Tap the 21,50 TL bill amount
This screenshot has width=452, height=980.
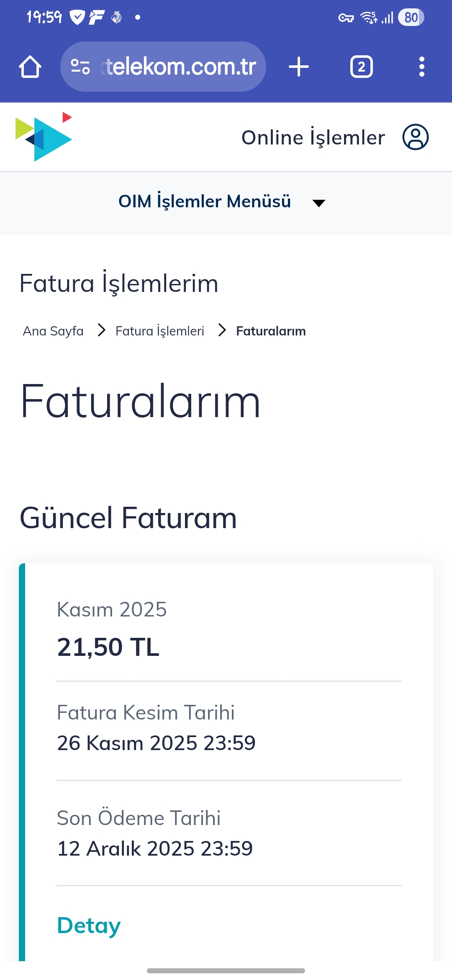click(108, 647)
